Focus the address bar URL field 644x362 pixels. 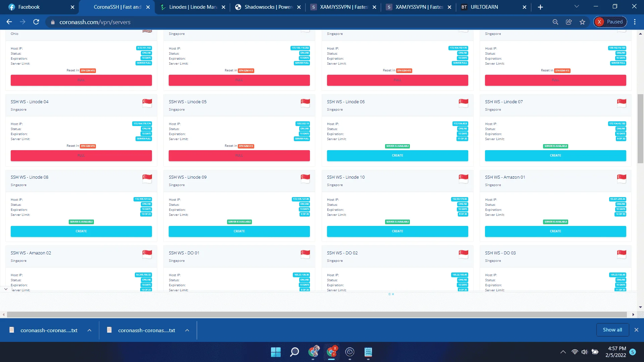302,22
